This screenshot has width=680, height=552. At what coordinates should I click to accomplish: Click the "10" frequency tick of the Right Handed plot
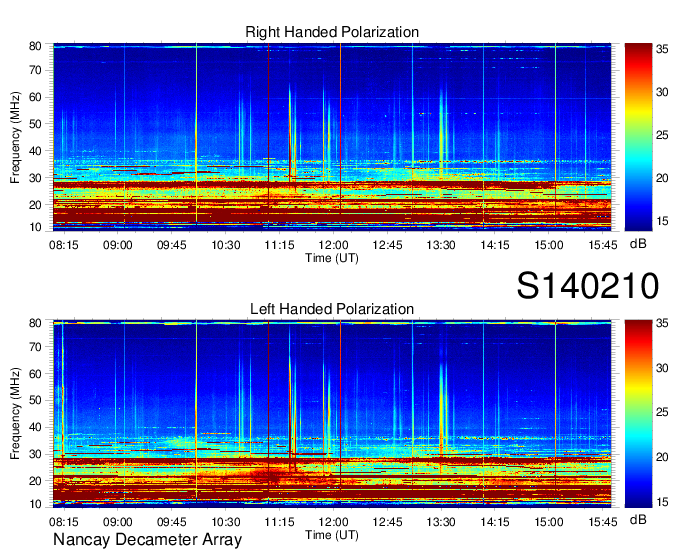click(x=35, y=227)
